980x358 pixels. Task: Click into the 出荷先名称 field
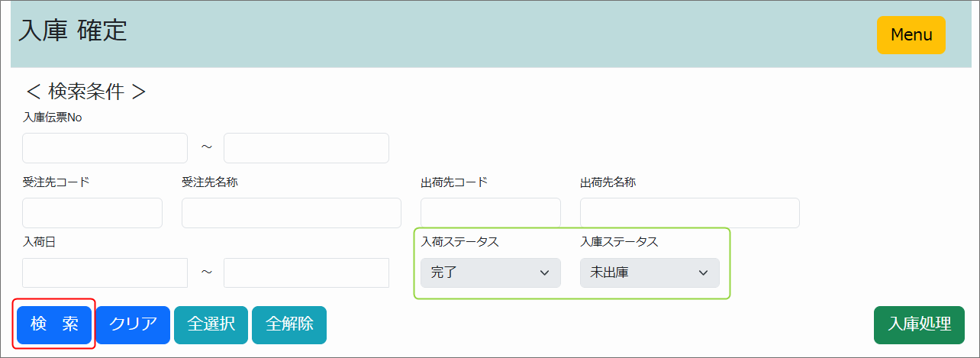689,213
